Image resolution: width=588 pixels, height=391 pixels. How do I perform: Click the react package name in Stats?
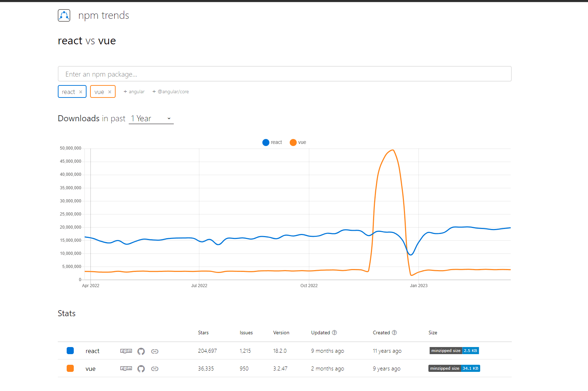(92, 351)
